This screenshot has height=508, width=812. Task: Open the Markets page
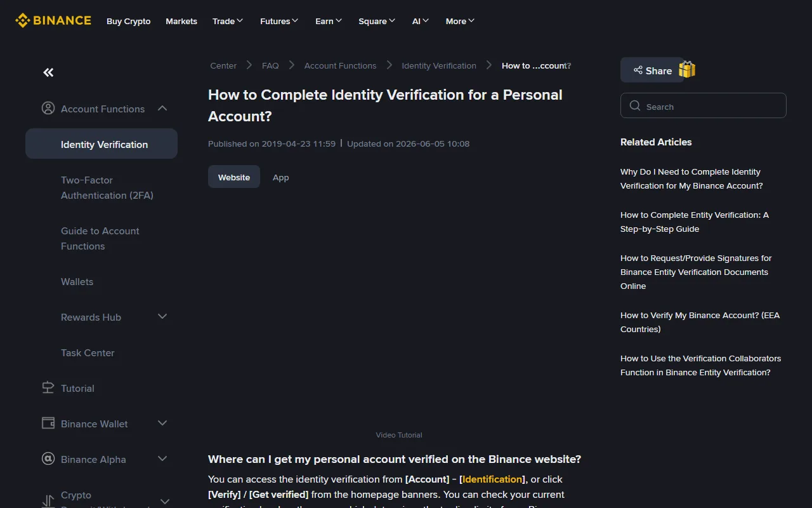(181, 21)
